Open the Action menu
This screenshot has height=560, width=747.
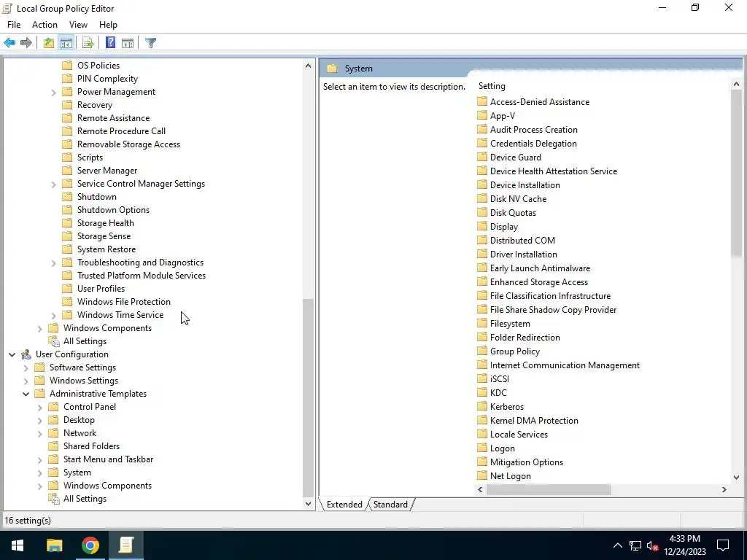tap(44, 25)
